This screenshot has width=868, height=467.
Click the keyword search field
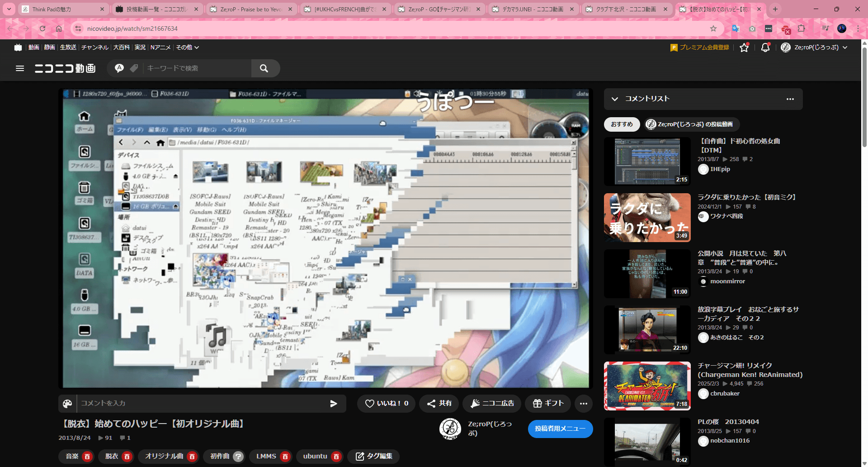(x=197, y=68)
